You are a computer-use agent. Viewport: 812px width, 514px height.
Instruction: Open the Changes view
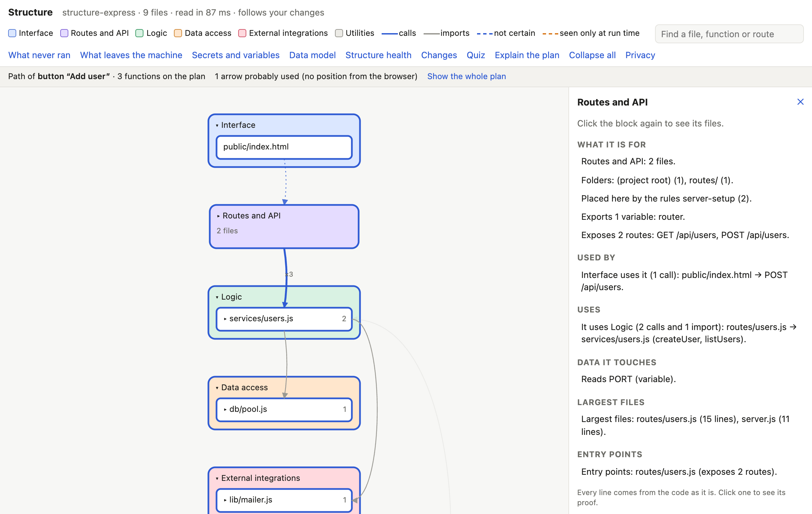coord(439,55)
